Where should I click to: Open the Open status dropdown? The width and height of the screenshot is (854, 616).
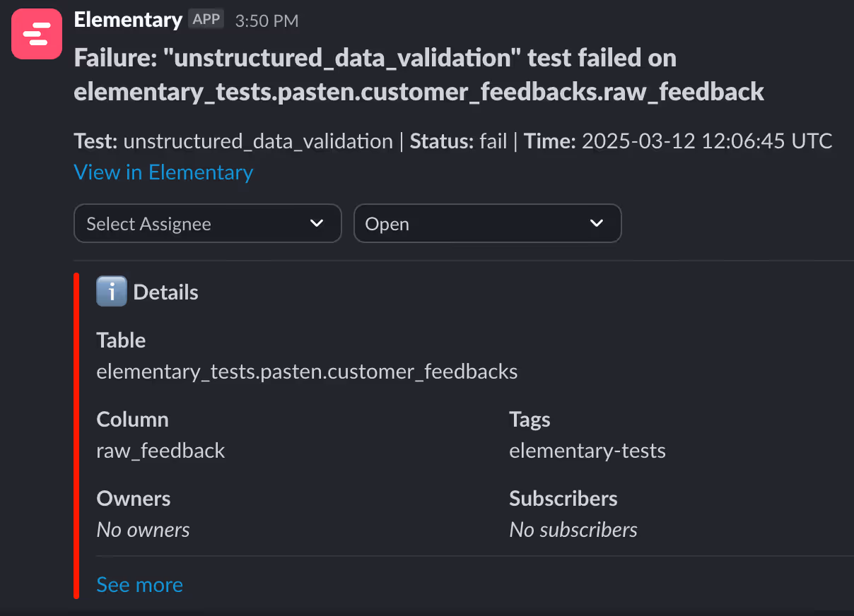[x=487, y=223]
